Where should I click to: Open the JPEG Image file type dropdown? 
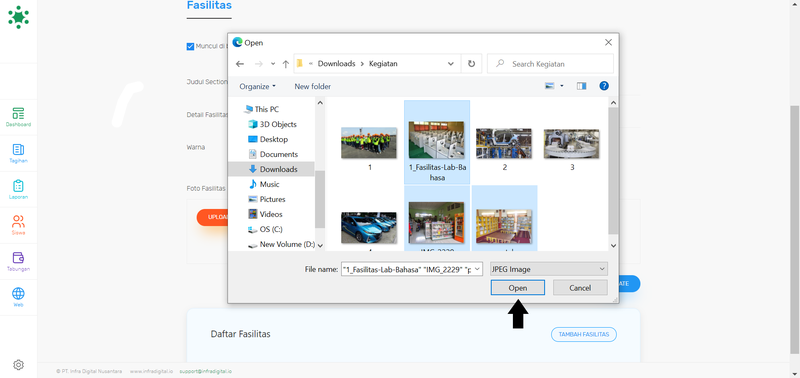(549, 269)
